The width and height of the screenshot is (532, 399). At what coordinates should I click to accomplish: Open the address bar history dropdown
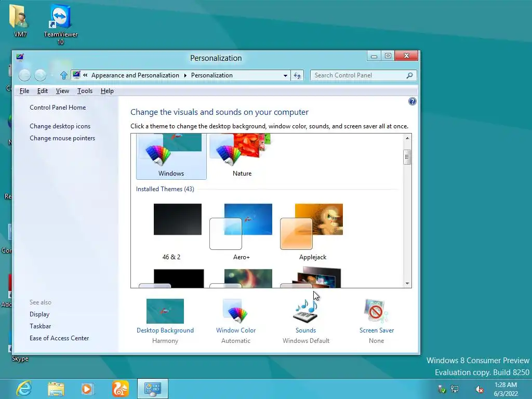pos(285,75)
